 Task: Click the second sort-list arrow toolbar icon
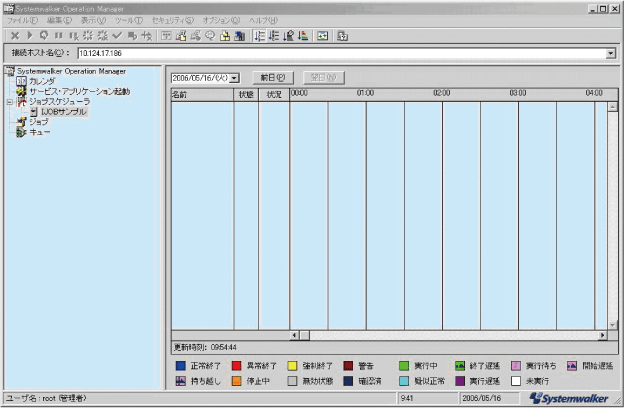[274, 36]
